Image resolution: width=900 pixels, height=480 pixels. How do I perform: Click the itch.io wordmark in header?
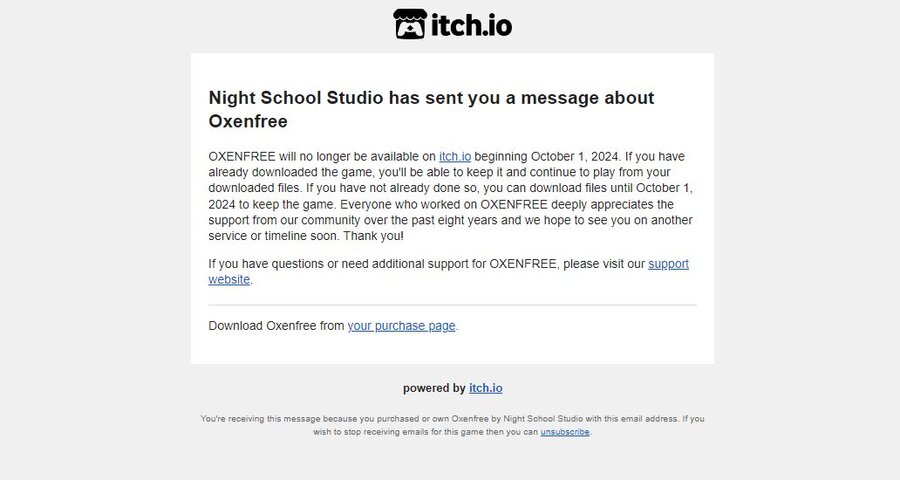[x=471, y=25]
